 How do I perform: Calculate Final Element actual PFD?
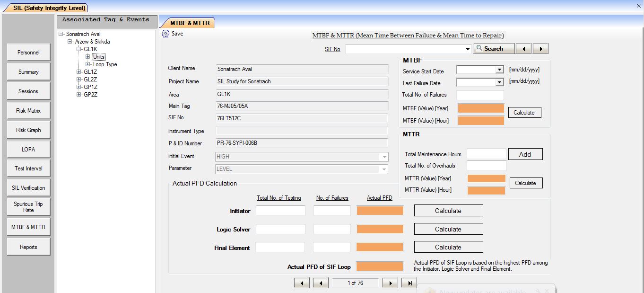[x=448, y=247]
